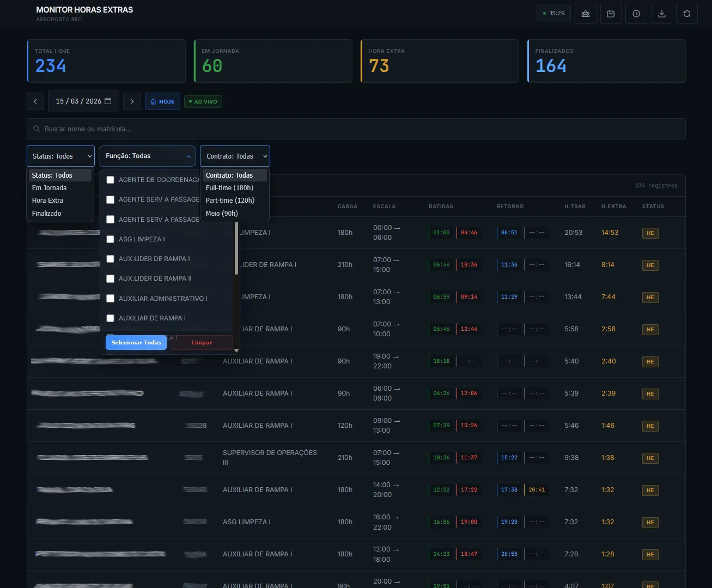This screenshot has height=588, width=712.
Task: Pick Part-time (120h) contract option
Action: pyautogui.click(x=235, y=201)
